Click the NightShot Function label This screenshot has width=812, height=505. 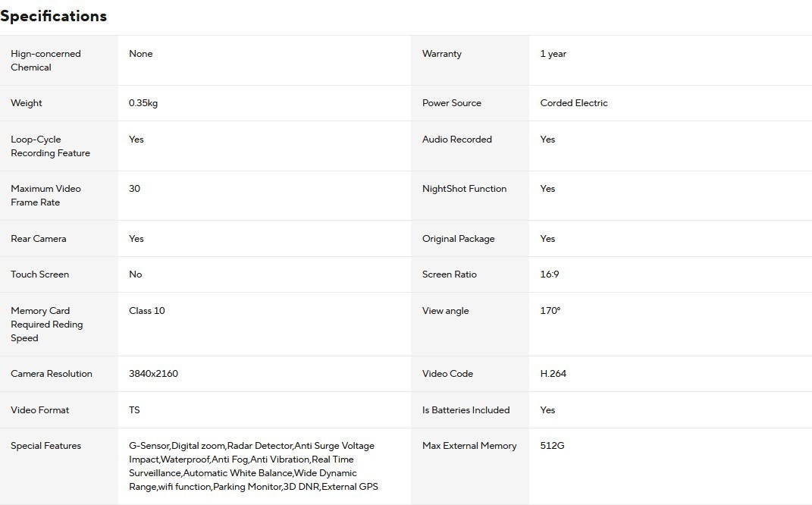point(464,189)
